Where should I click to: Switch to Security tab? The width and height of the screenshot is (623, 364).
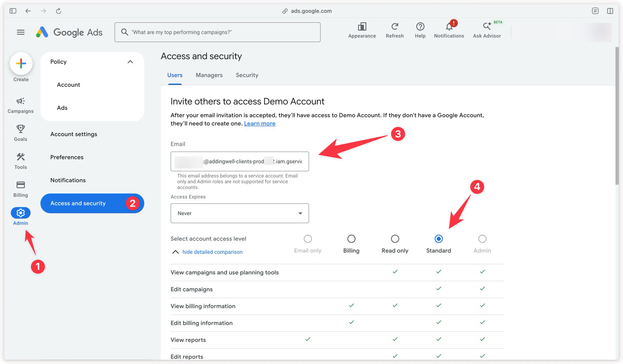[247, 75]
